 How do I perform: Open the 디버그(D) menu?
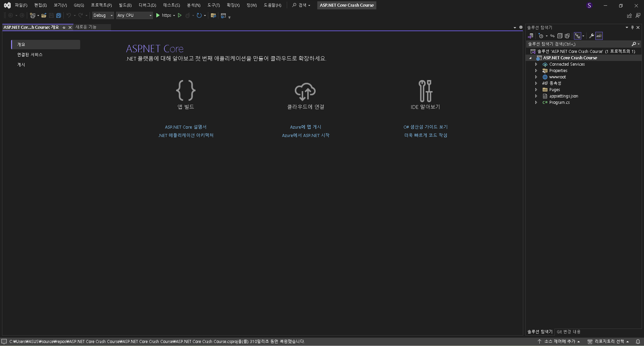pos(148,5)
